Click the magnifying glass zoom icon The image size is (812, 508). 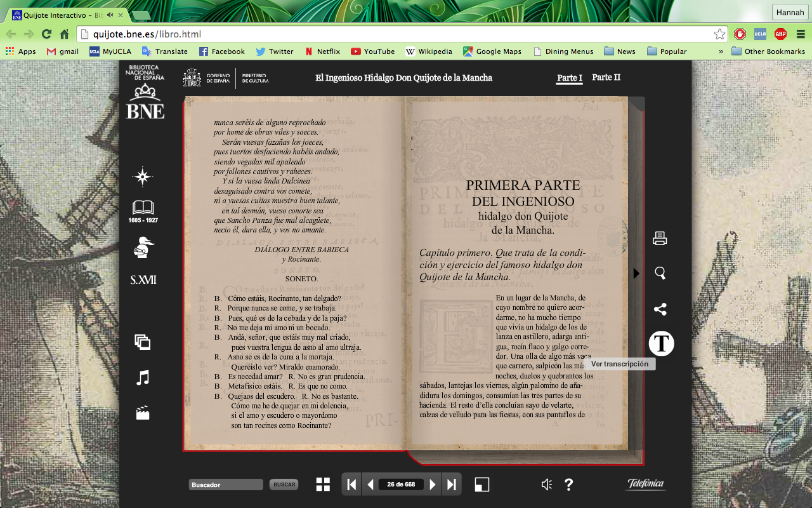click(x=660, y=273)
